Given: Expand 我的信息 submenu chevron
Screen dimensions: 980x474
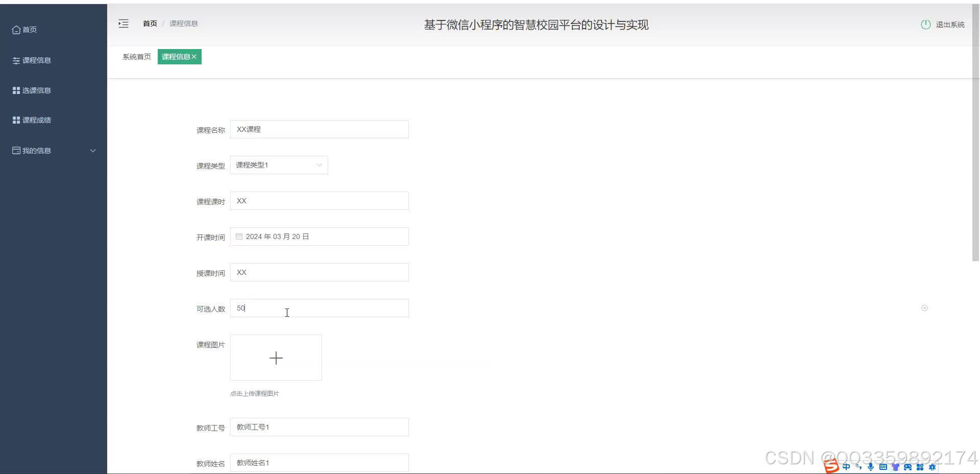Looking at the screenshot, I should [93, 151].
